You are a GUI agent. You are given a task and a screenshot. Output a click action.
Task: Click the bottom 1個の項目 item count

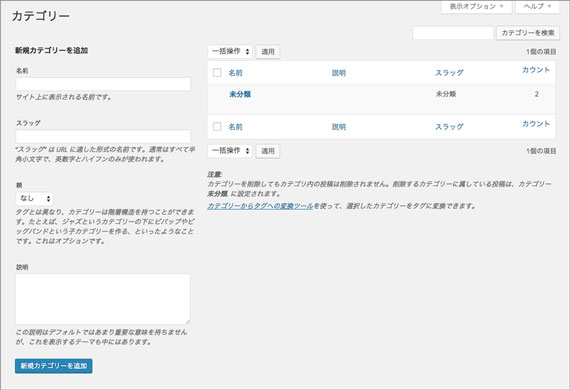(541, 151)
